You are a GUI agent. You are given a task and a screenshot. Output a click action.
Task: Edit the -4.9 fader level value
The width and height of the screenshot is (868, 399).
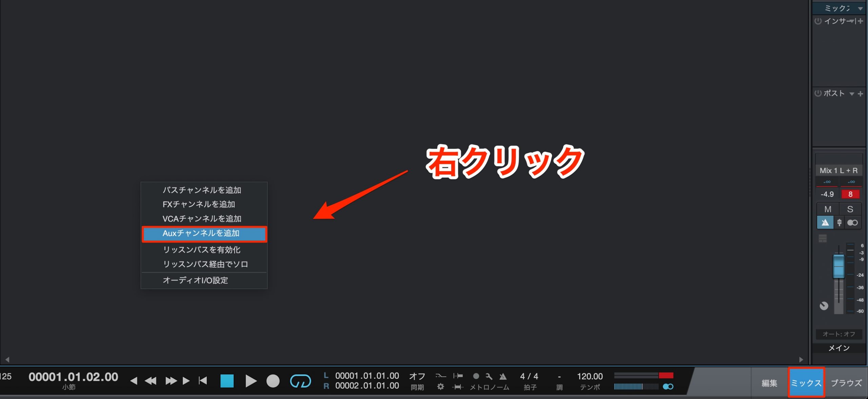coord(827,194)
